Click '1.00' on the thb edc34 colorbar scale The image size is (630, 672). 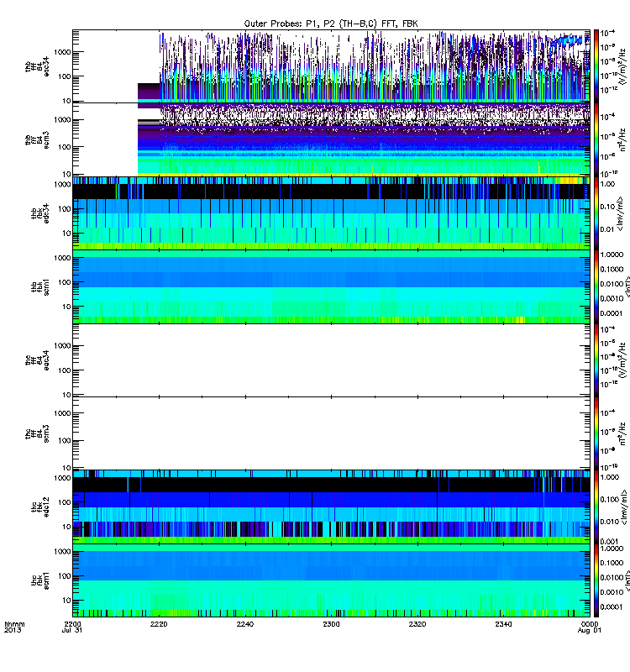(607, 184)
